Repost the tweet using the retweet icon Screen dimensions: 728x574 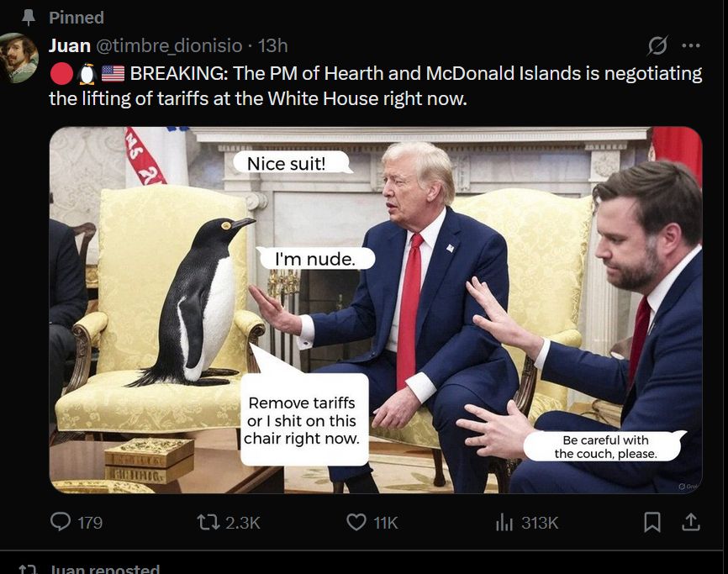tap(208, 523)
